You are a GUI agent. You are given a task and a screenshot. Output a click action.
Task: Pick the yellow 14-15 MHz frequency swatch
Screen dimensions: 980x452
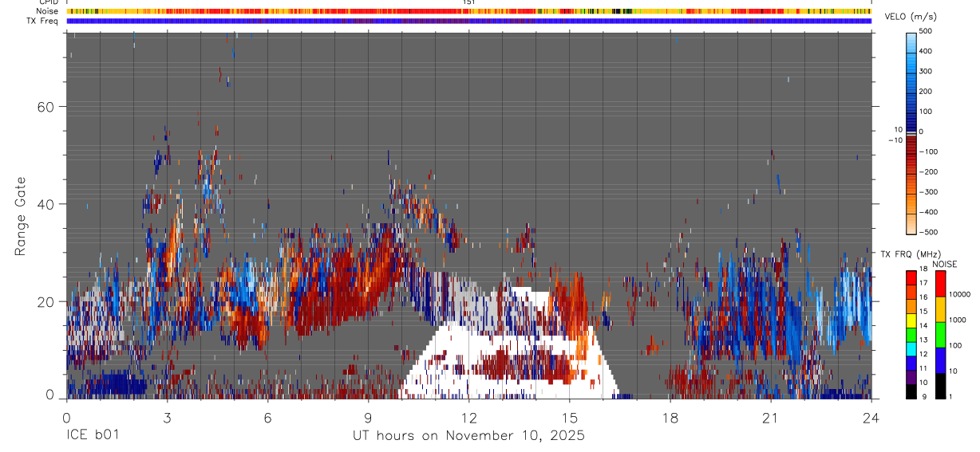tap(911, 320)
